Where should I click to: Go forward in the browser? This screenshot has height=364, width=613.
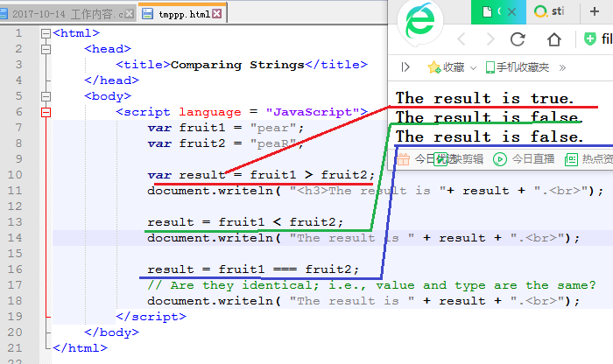[x=490, y=39]
